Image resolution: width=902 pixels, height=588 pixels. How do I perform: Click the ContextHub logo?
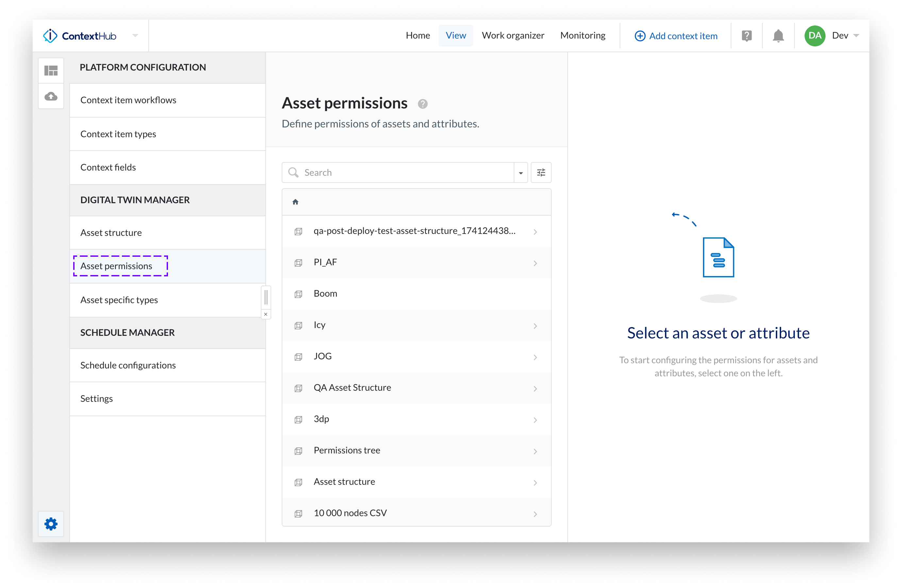coord(80,36)
